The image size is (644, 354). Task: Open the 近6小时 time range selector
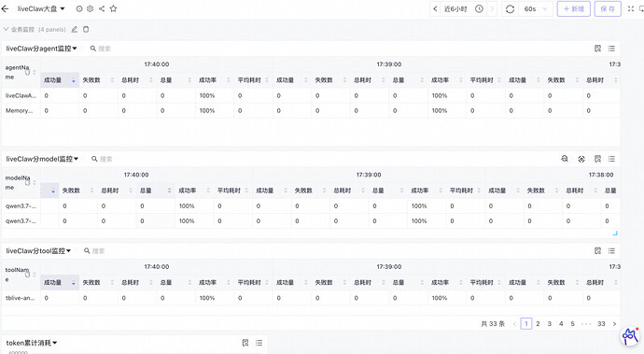pos(455,8)
